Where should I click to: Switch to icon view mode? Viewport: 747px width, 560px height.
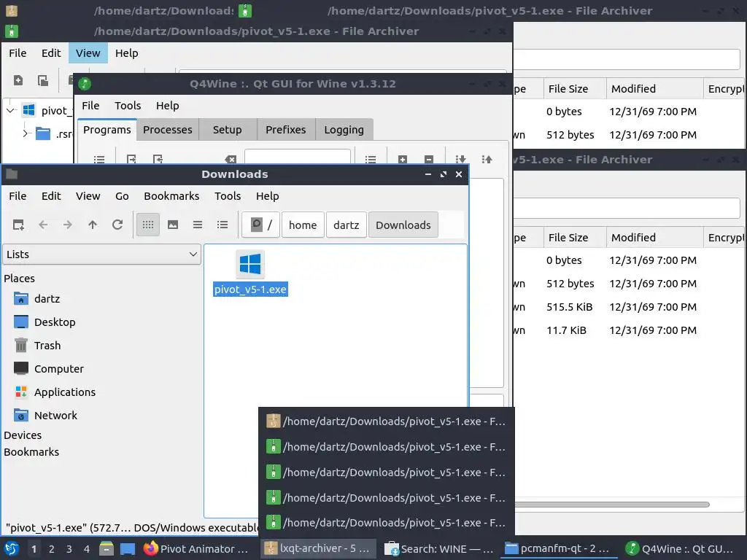click(x=147, y=225)
